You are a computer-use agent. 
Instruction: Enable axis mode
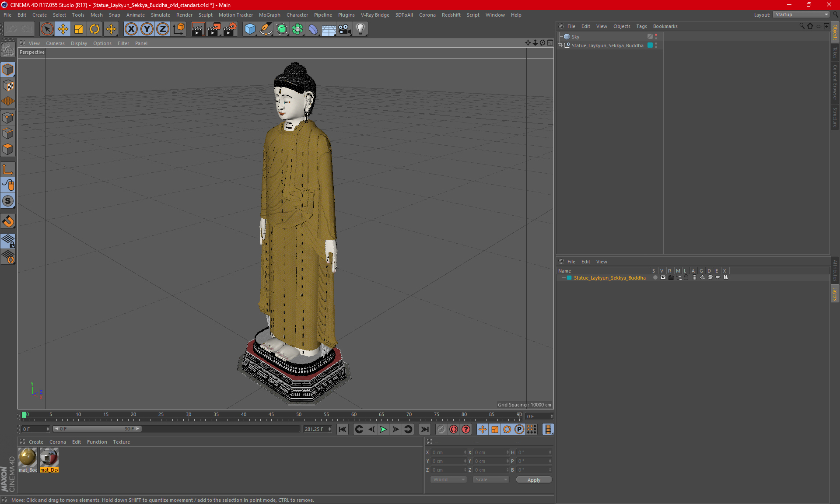pos(8,169)
